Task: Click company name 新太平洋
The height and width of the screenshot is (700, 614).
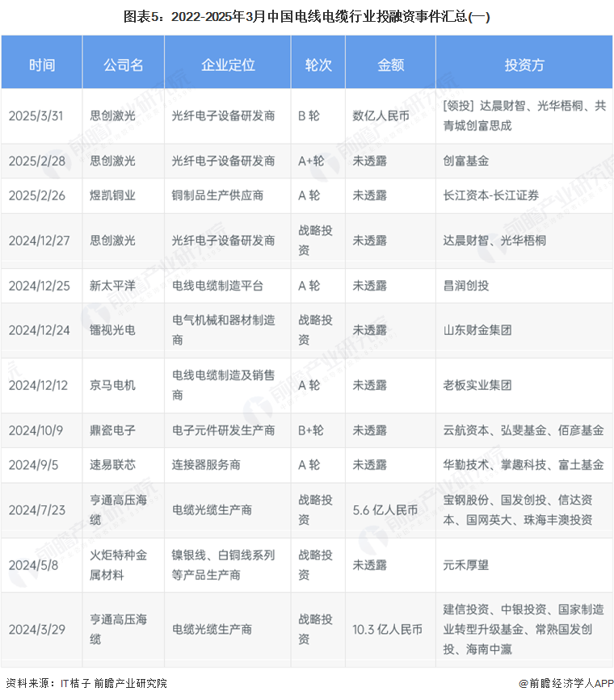Action: pyautogui.click(x=112, y=286)
